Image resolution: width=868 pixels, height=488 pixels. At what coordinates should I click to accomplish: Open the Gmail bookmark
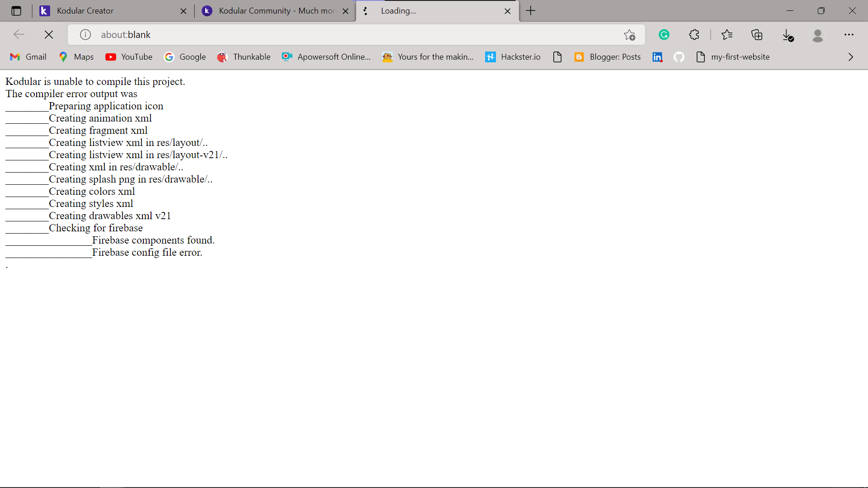point(28,57)
